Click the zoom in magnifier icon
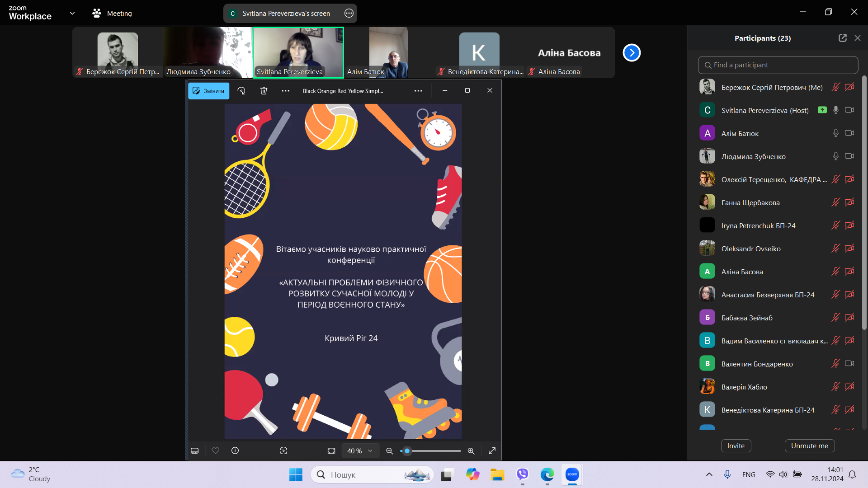 (x=471, y=450)
